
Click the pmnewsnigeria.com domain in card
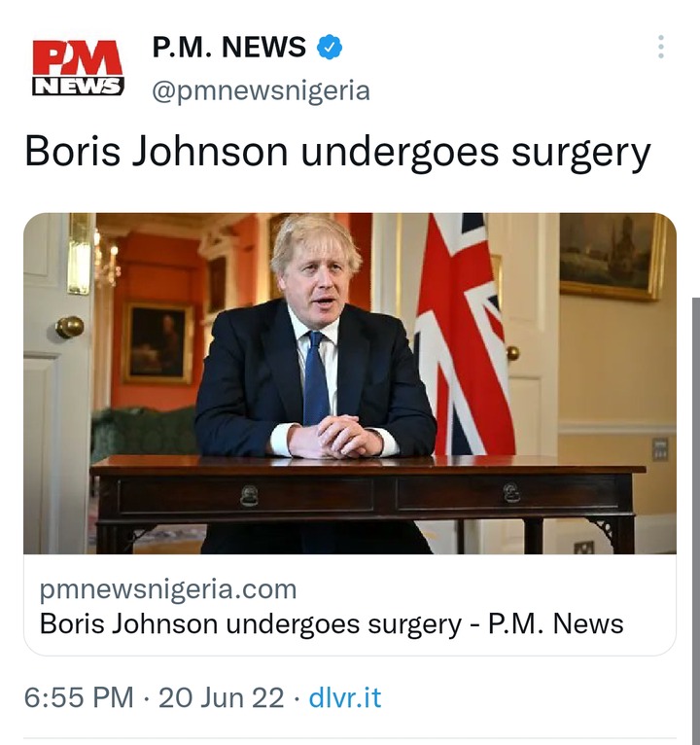168,589
